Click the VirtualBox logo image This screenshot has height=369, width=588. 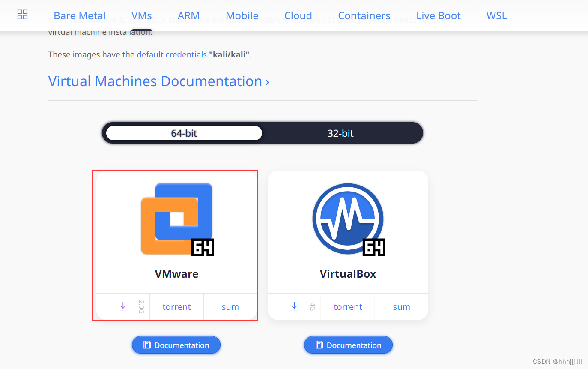pyautogui.click(x=348, y=219)
